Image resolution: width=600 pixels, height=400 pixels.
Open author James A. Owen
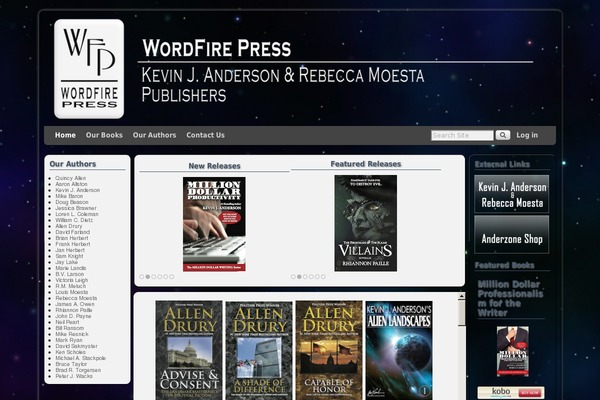(x=75, y=304)
